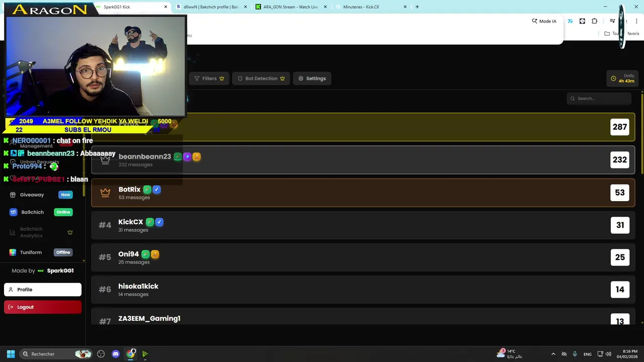
Task: Click the 53 count badge for BotRix
Action: pos(620,193)
